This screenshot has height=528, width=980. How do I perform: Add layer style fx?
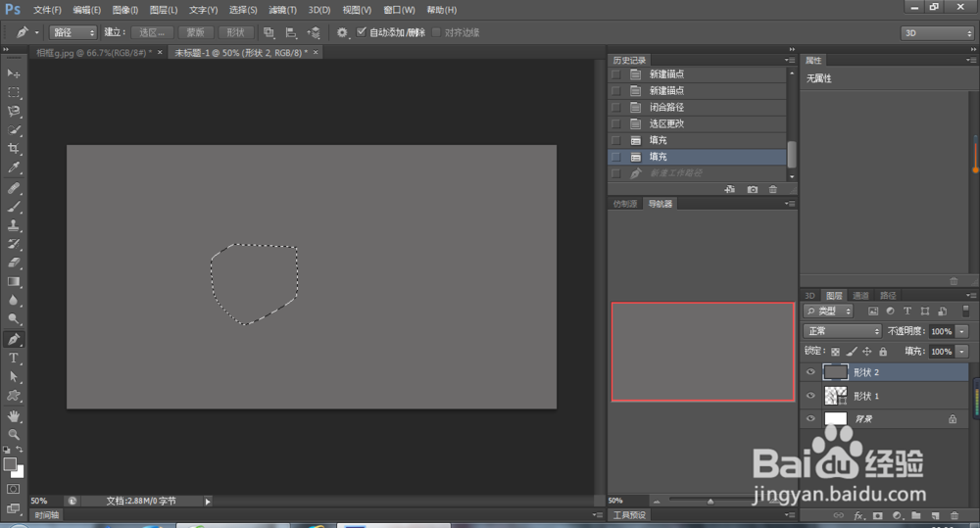click(x=858, y=515)
